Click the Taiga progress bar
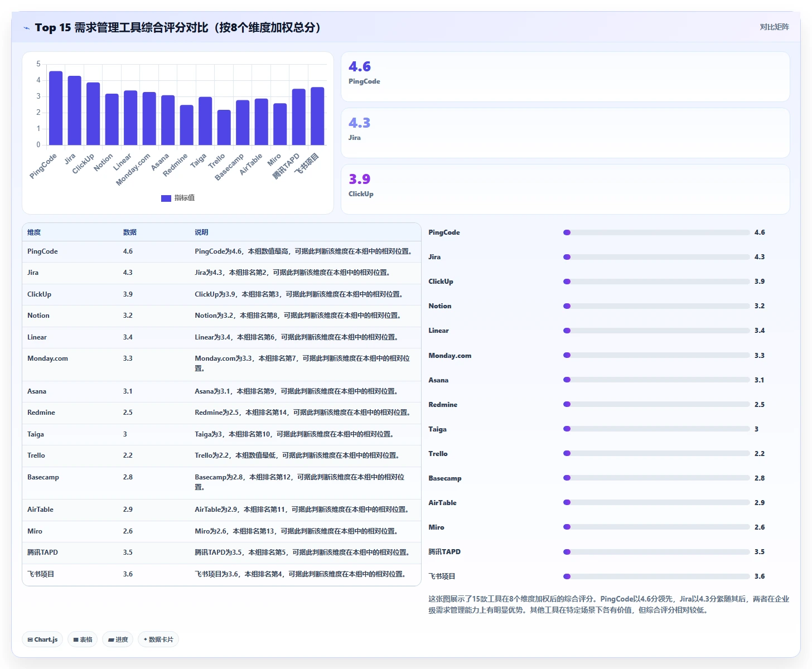This screenshot has height=669, width=812. pyautogui.click(x=656, y=429)
